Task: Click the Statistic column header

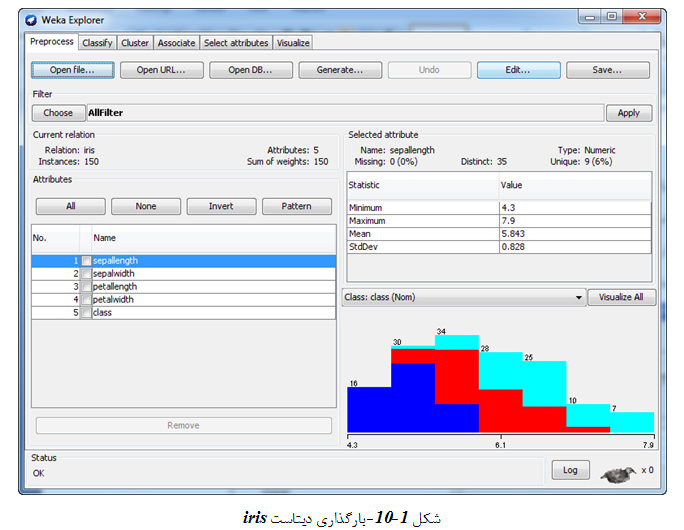Action: (423, 186)
